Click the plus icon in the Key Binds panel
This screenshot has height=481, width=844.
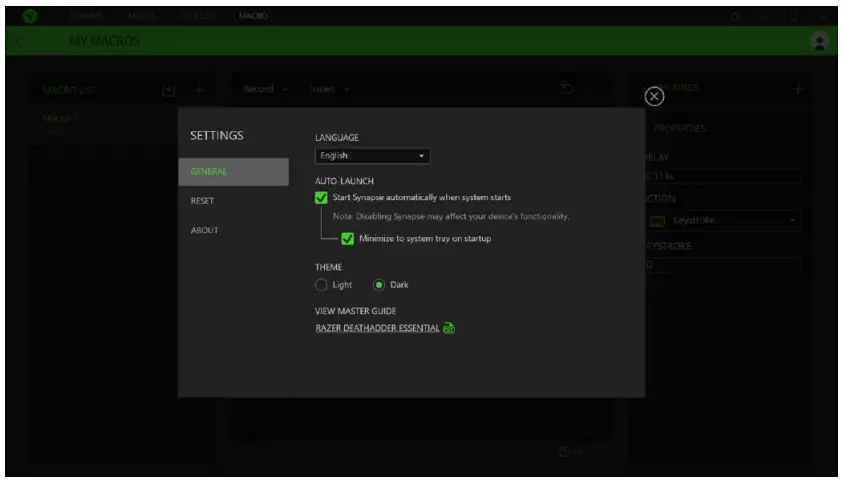coord(798,89)
